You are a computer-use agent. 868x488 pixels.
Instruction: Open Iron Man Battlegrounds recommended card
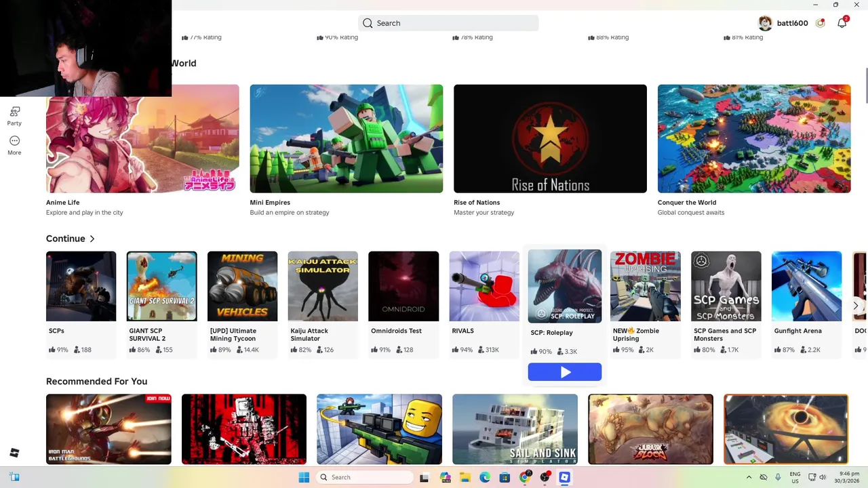pos(108,429)
